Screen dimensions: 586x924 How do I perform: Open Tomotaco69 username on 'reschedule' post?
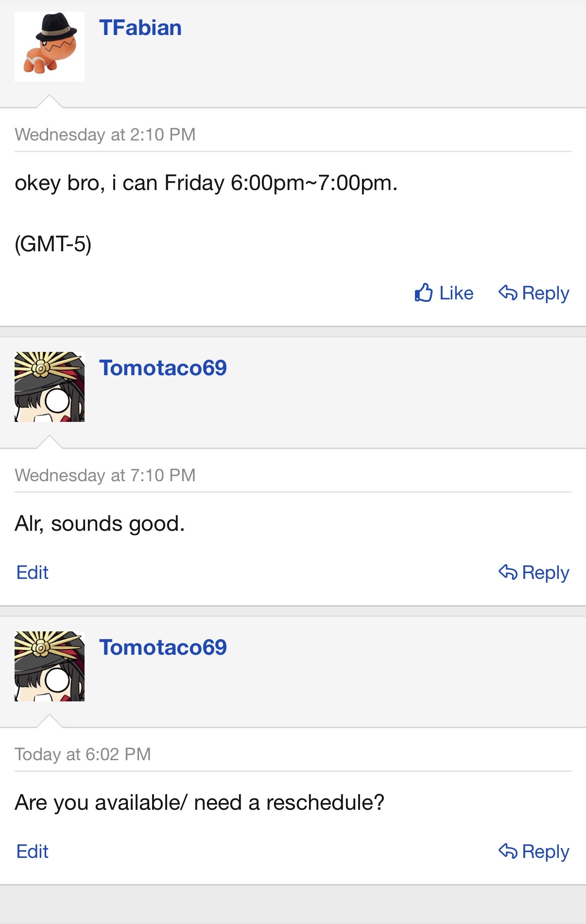tap(163, 647)
